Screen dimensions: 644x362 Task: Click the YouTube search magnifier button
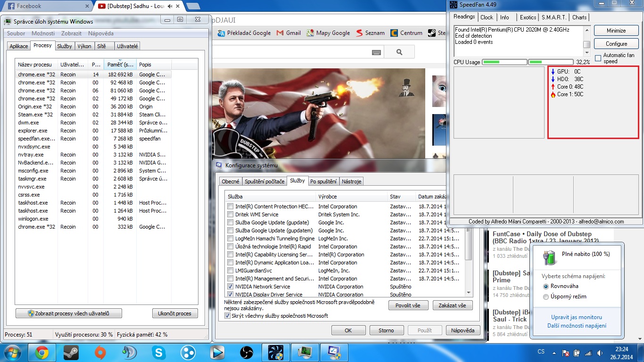pos(399,52)
